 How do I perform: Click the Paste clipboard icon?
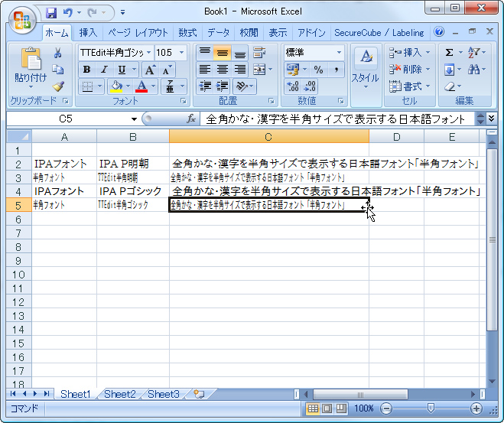click(31, 58)
